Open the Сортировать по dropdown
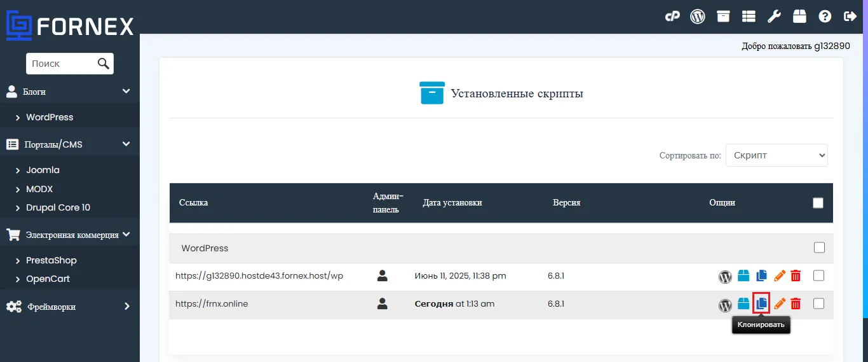 [x=776, y=155]
